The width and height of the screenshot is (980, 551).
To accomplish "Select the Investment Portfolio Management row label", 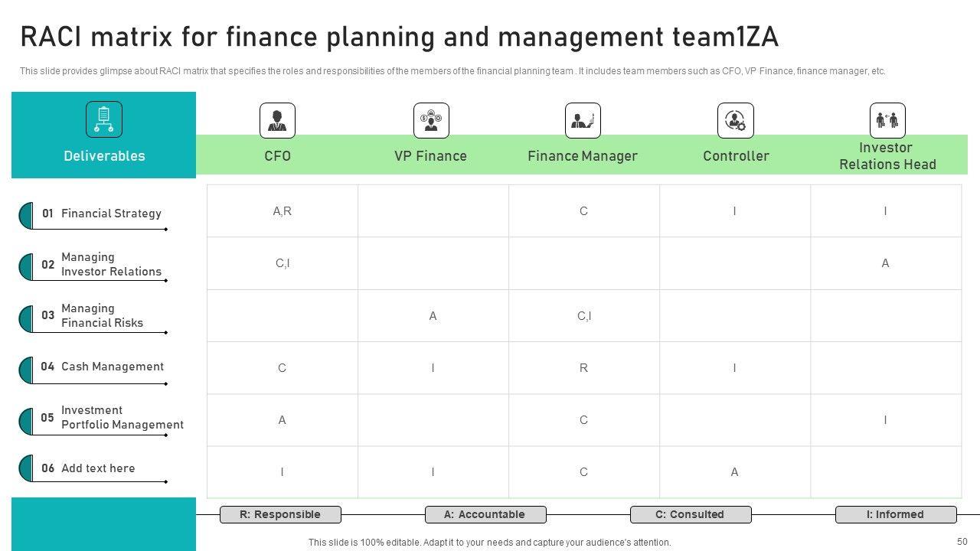I will point(122,418).
